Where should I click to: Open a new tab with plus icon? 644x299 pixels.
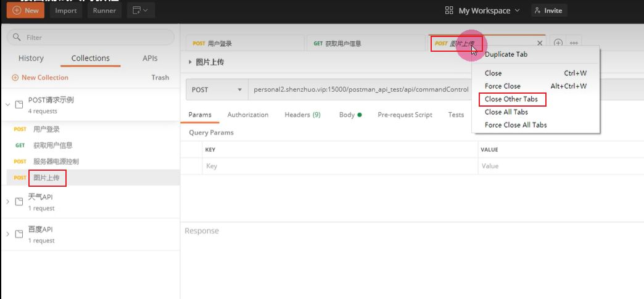[558, 43]
